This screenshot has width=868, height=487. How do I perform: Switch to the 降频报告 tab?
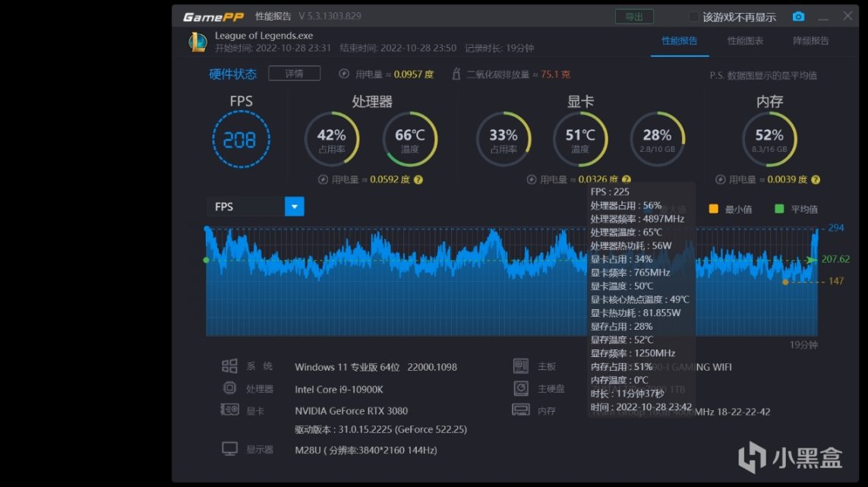(811, 41)
